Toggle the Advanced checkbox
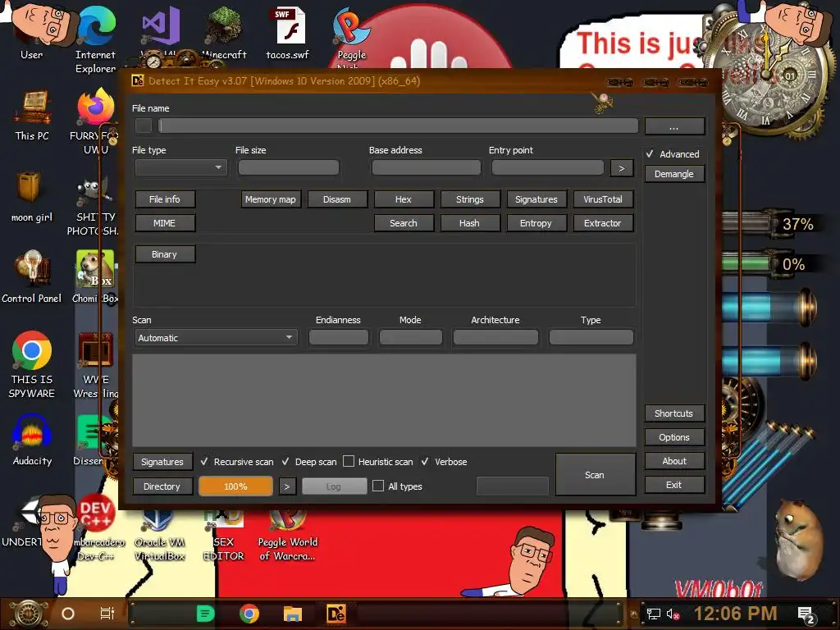Viewport: 840px width, 630px height. click(650, 153)
